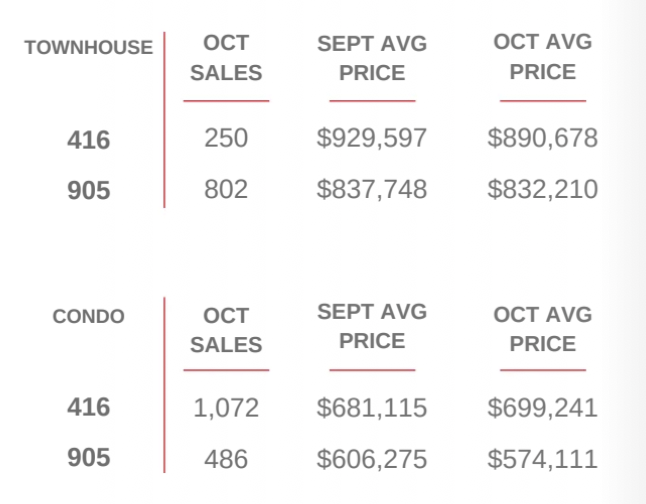Click the 416 row label under Townhouse
The height and width of the screenshot is (504, 646).
click(x=89, y=140)
